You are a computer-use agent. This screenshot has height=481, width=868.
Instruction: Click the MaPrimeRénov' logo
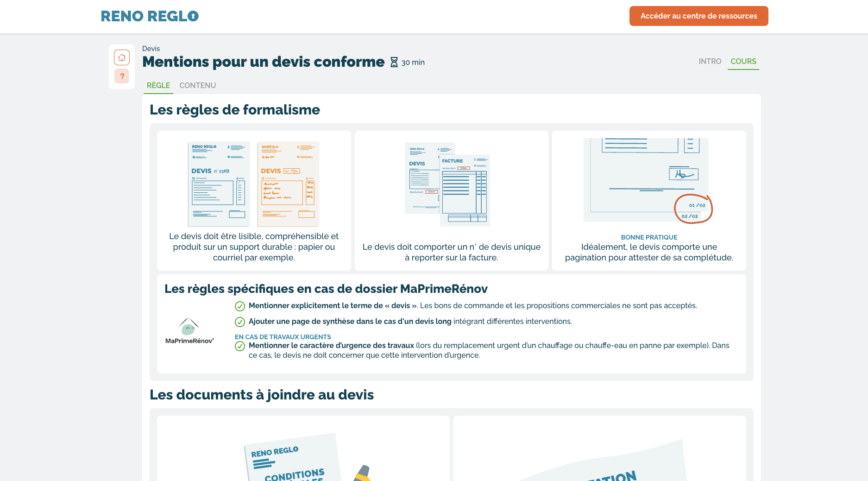189,331
